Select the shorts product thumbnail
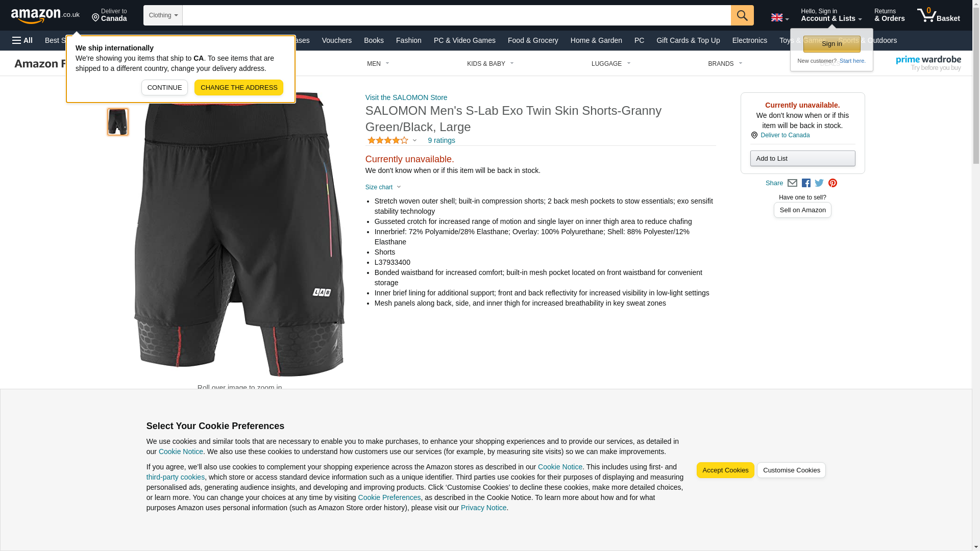 point(118,122)
